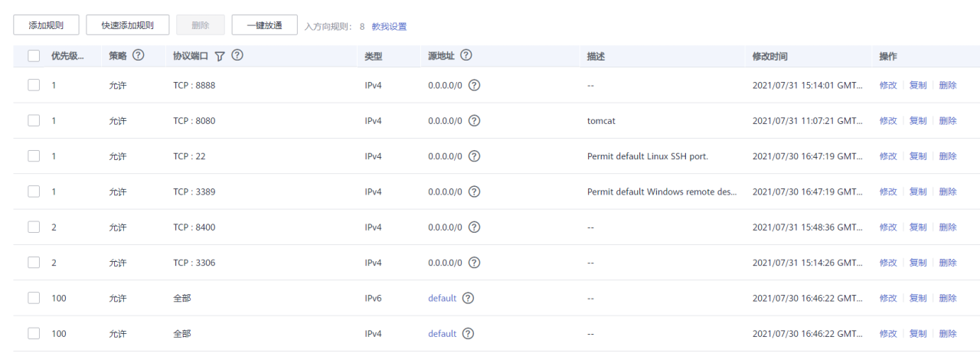Image resolution: width=980 pixels, height=363 pixels.
Task: Open the default source link in IPv4 row
Action: pyautogui.click(x=442, y=334)
